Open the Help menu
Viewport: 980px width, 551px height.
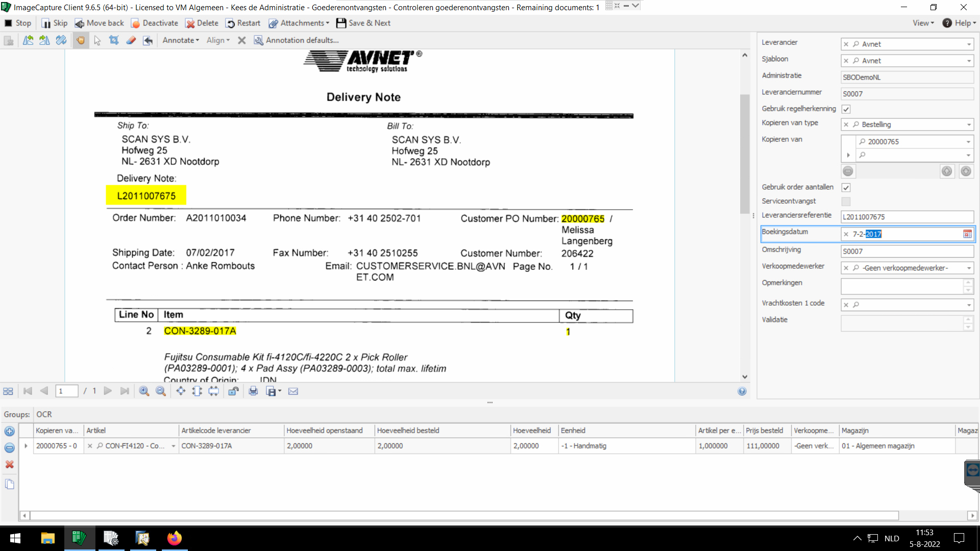click(x=959, y=23)
